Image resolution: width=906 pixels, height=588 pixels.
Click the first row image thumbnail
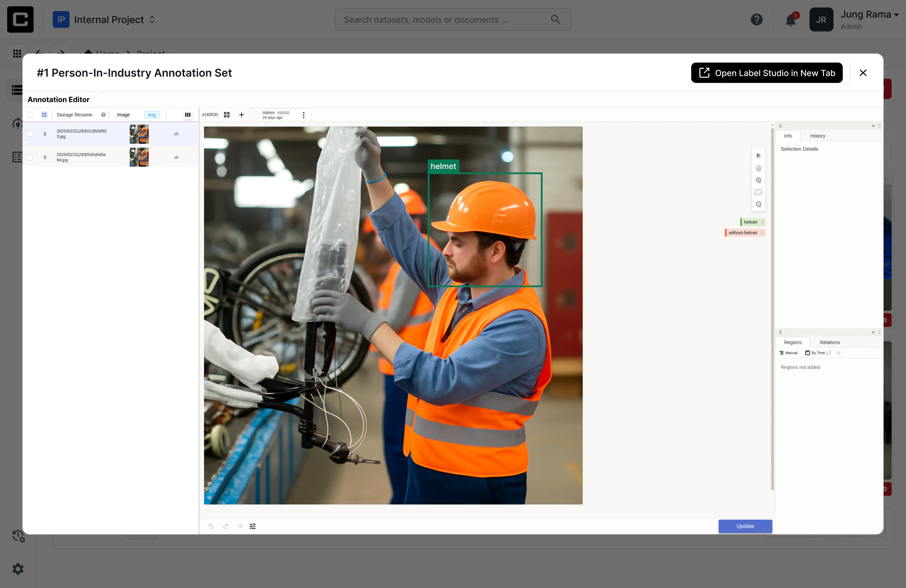tap(139, 134)
